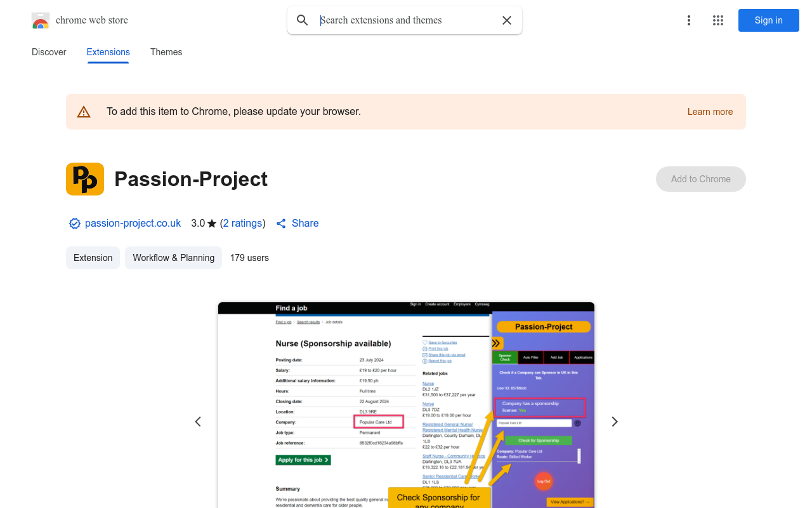
Task: Click the Chrome Web Store logo
Action: pyautogui.click(x=41, y=20)
